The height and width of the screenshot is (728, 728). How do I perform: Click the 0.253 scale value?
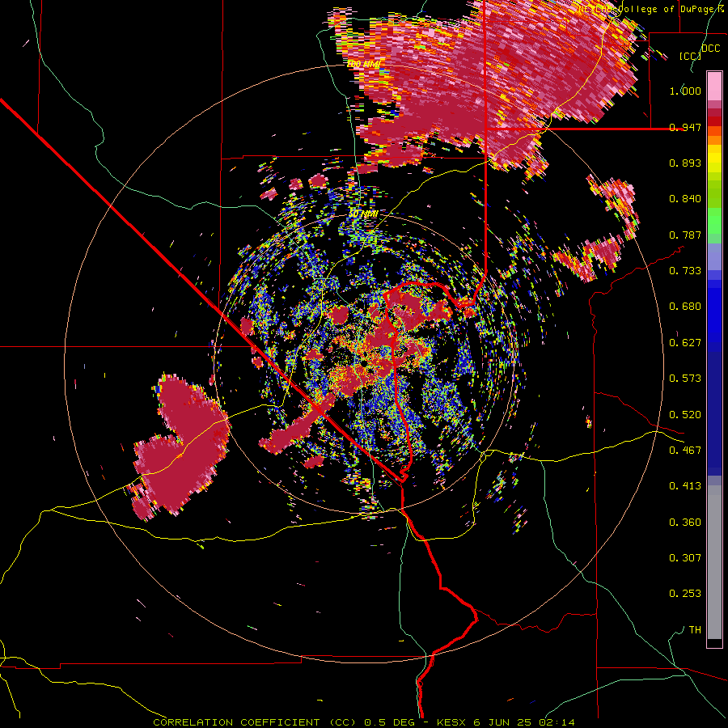(x=685, y=594)
